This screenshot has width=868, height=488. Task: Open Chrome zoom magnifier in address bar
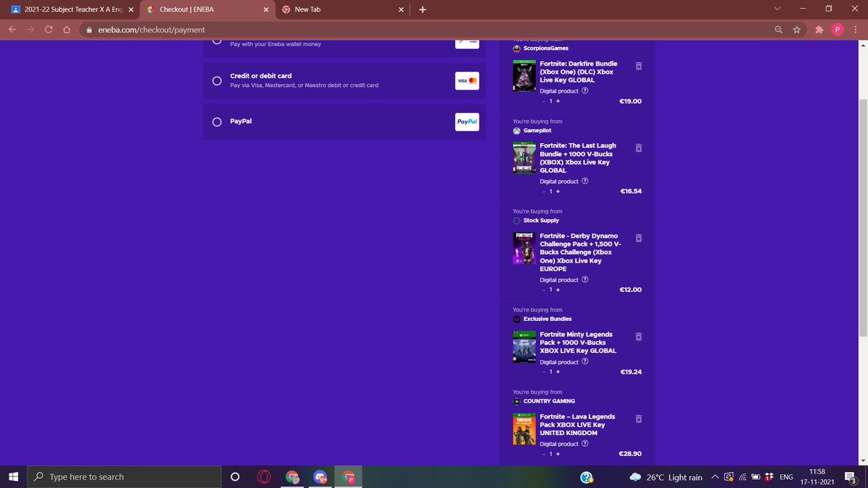click(778, 30)
